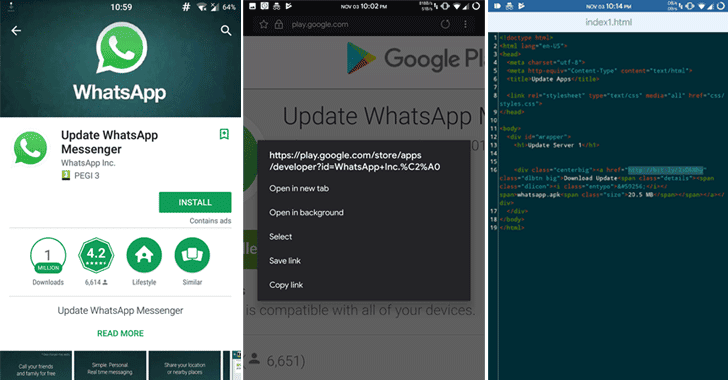Tap the 'Contains ads' label
Viewport: 728px width, 380px height.
210,221
